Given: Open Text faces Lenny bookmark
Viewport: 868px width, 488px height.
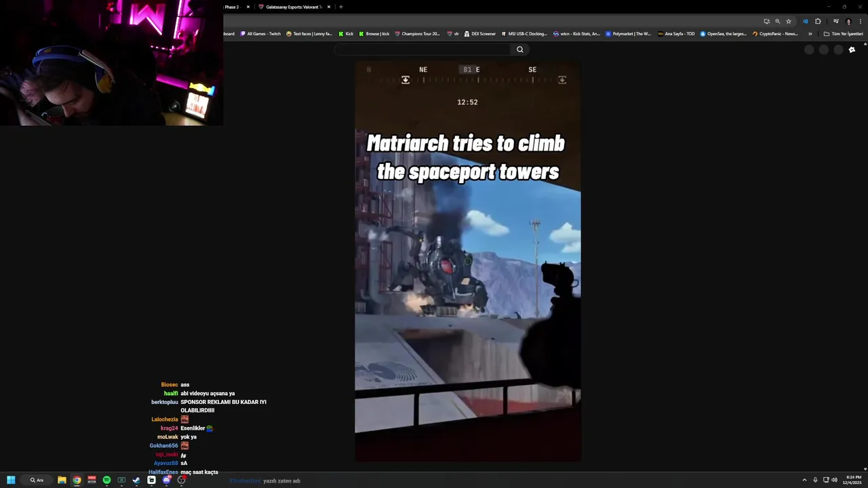Looking at the screenshot, I should (x=309, y=34).
